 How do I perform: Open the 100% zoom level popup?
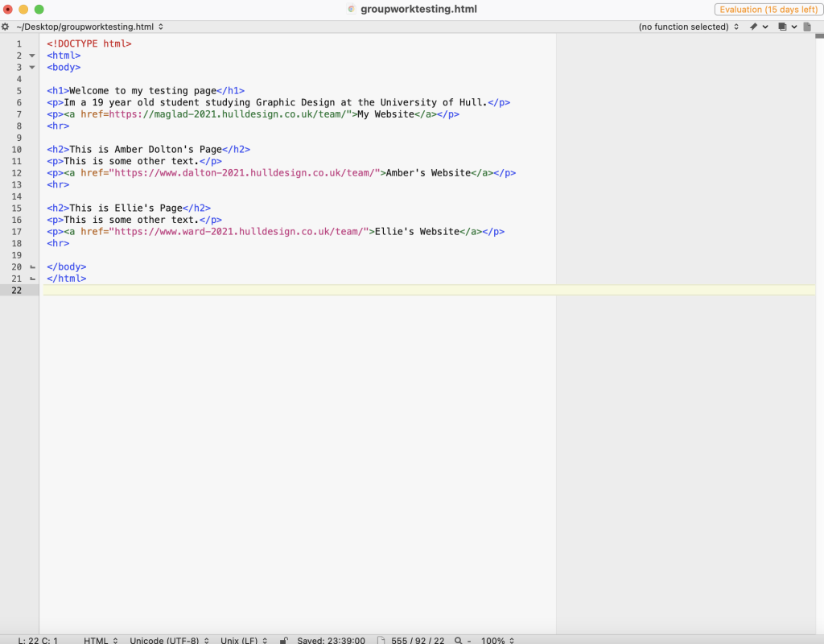click(497, 640)
